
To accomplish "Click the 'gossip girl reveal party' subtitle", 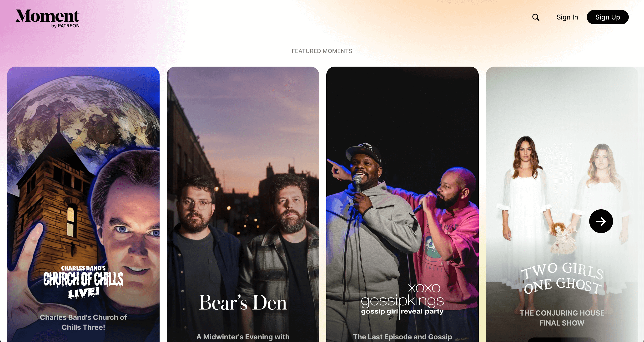I will tap(402, 312).
